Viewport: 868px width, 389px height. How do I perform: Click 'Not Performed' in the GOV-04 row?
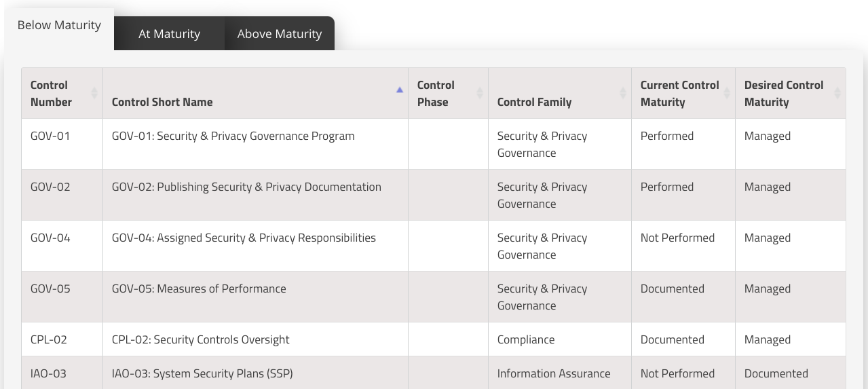pyautogui.click(x=677, y=238)
